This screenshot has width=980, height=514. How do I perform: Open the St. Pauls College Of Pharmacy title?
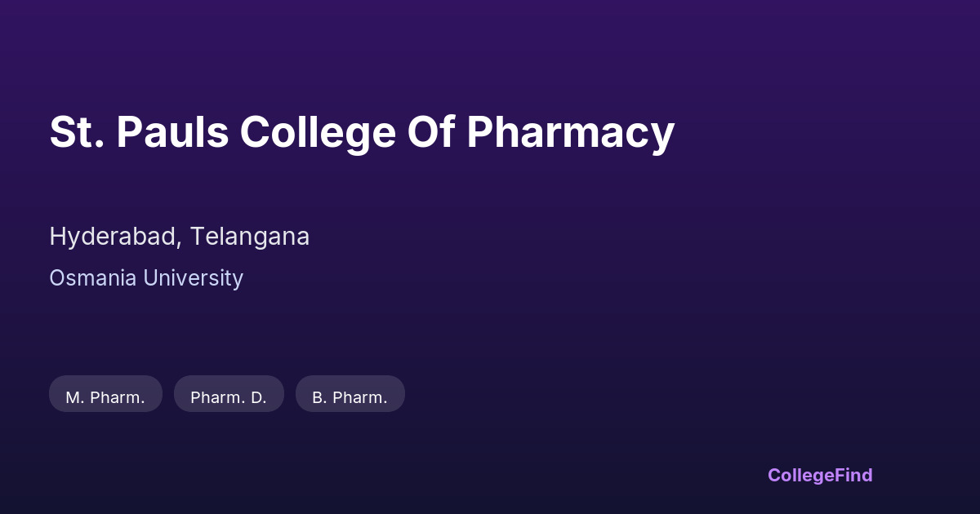click(362, 132)
